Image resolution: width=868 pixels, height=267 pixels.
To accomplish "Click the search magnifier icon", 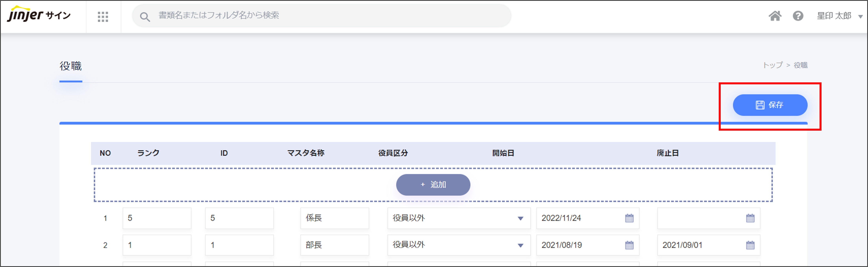I will (145, 17).
